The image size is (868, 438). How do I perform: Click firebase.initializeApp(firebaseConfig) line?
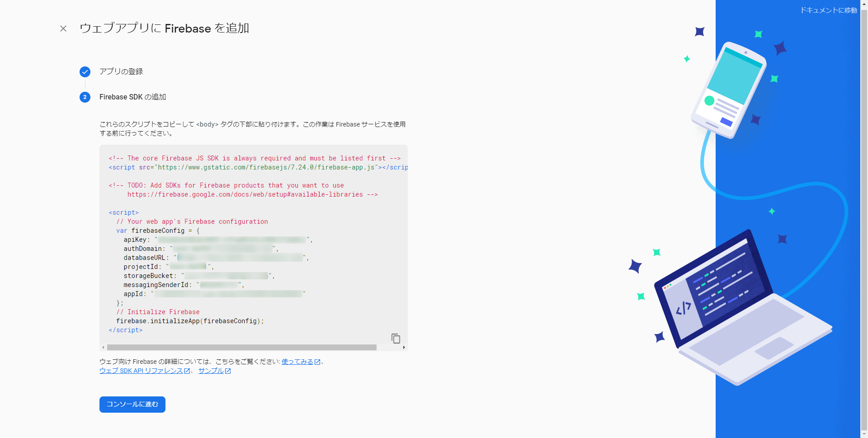pos(190,321)
